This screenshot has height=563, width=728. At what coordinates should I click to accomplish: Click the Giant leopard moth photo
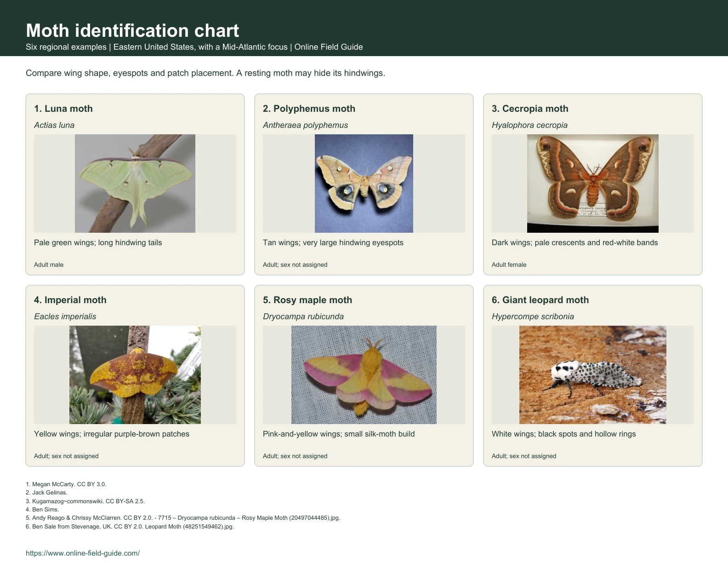click(x=593, y=375)
